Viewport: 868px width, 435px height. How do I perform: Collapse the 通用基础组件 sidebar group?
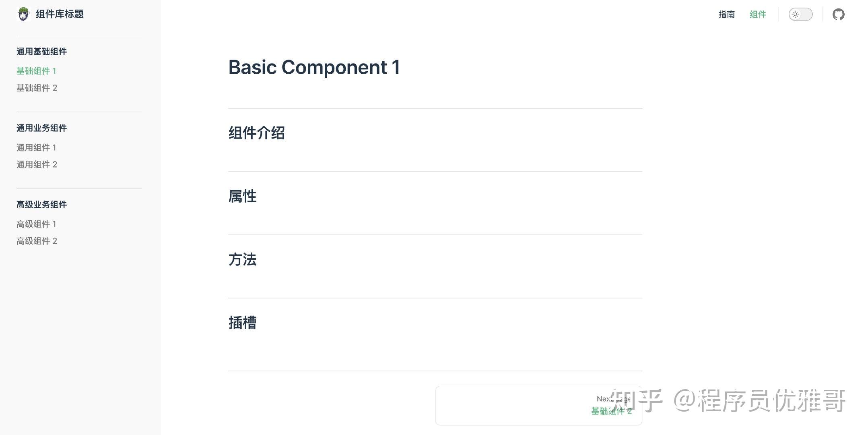click(x=41, y=52)
